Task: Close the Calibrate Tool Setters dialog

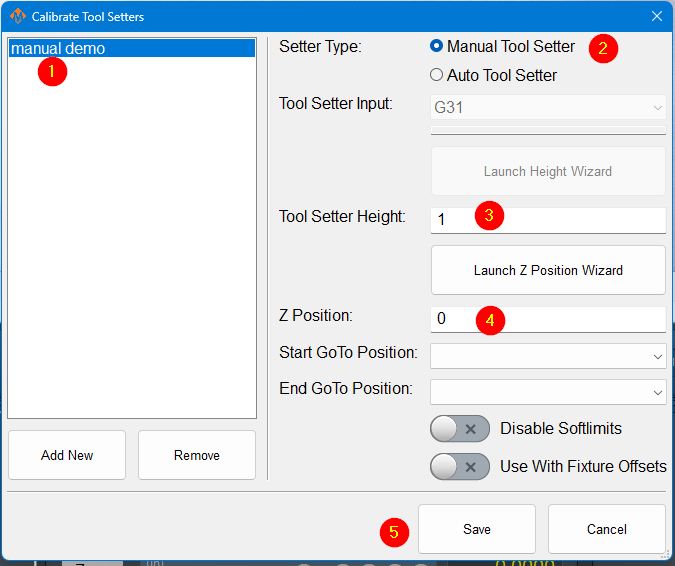Action: [657, 16]
